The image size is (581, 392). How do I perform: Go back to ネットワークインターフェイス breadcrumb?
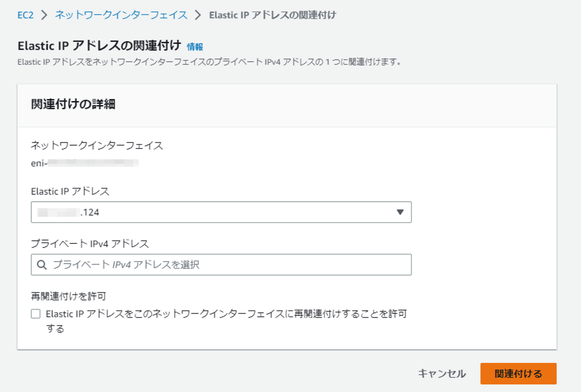(121, 15)
